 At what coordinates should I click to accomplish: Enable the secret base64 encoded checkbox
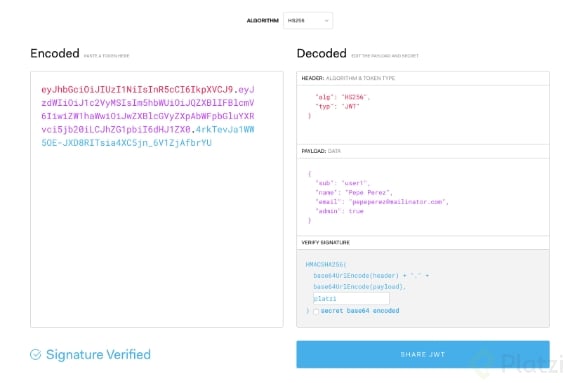coord(316,311)
